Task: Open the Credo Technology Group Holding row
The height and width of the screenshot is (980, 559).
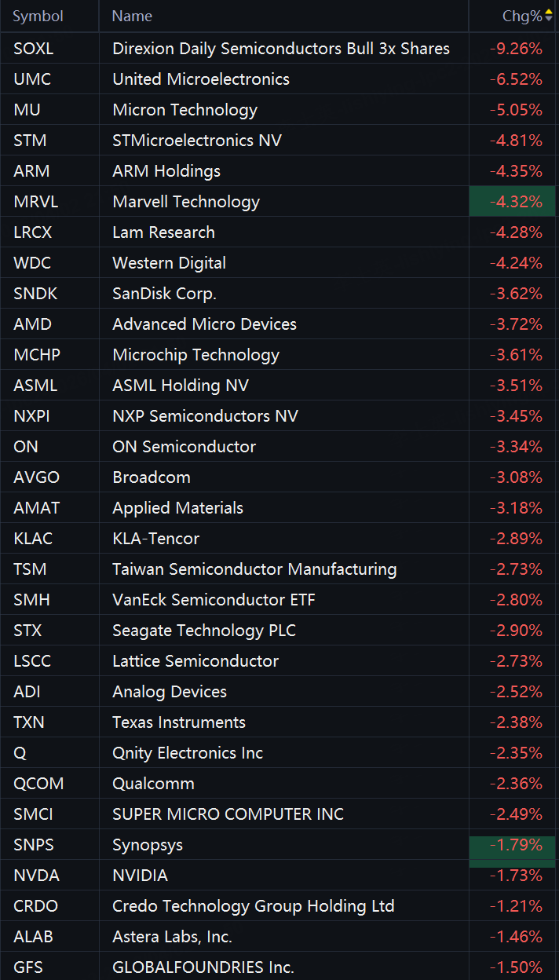Action: pos(279,906)
